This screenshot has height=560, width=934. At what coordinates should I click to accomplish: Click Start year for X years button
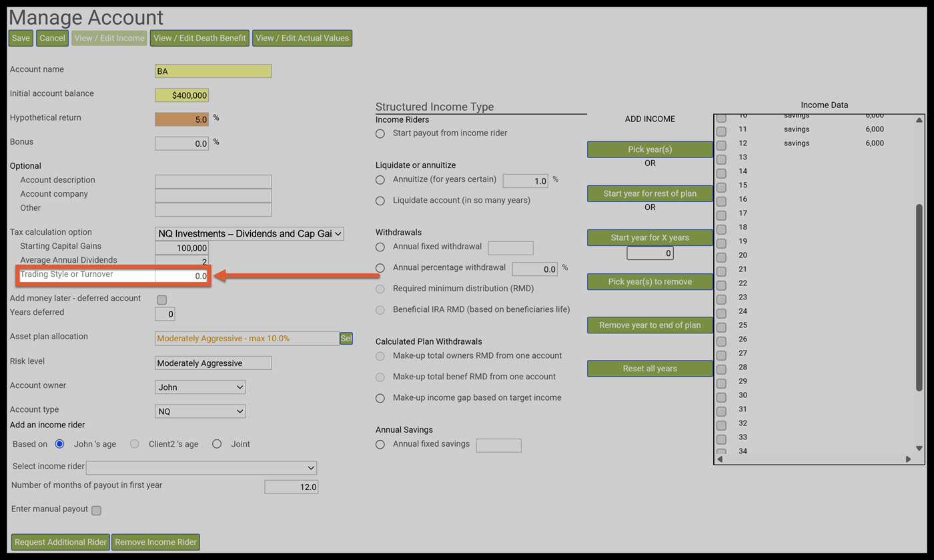click(650, 237)
